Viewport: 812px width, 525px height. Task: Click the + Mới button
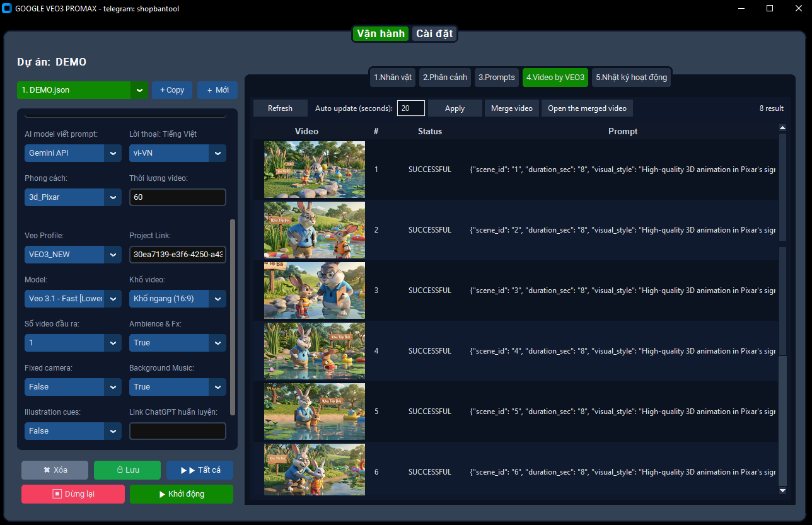click(217, 90)
